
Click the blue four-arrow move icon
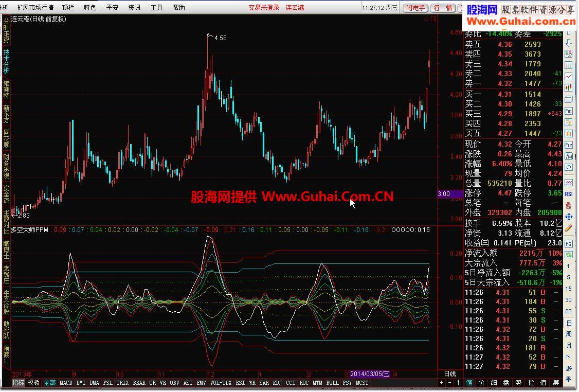point(569,217)
